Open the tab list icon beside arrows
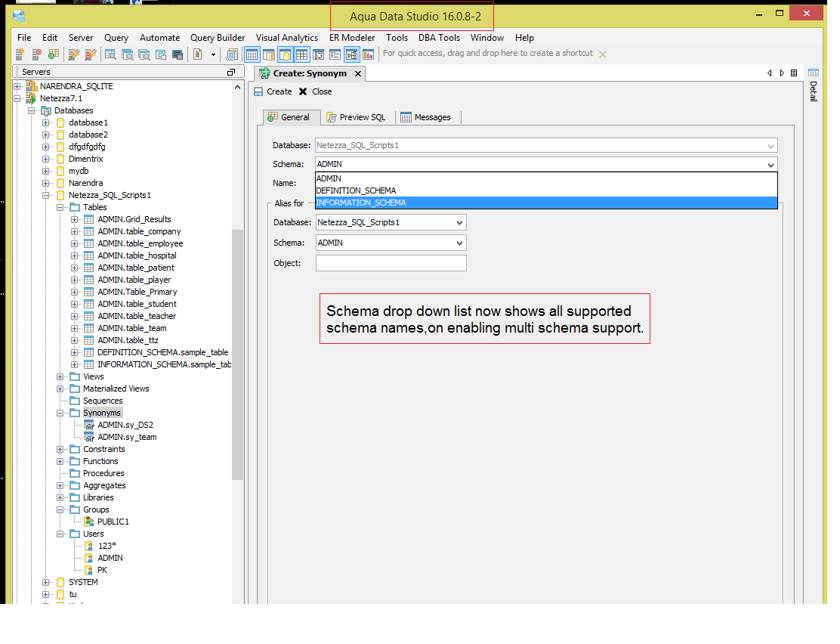This screenshot has height=644, width=840. pos(794,73)
